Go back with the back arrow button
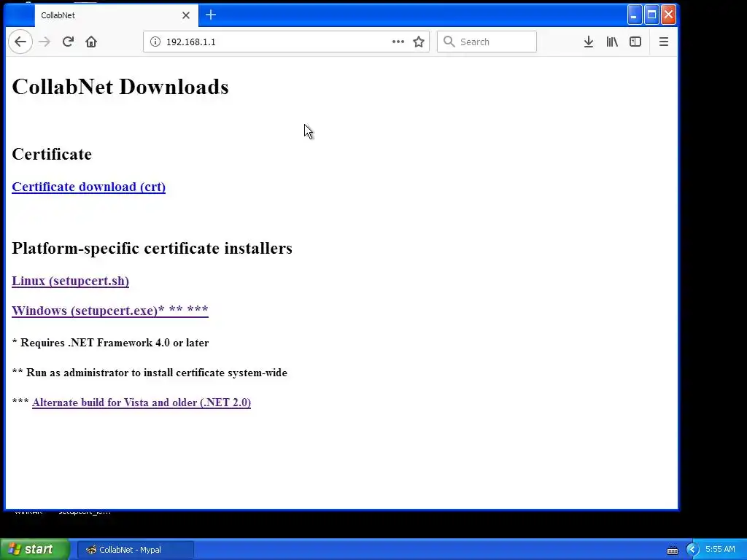The image size is (747, 560). click(x=20, y=42)
